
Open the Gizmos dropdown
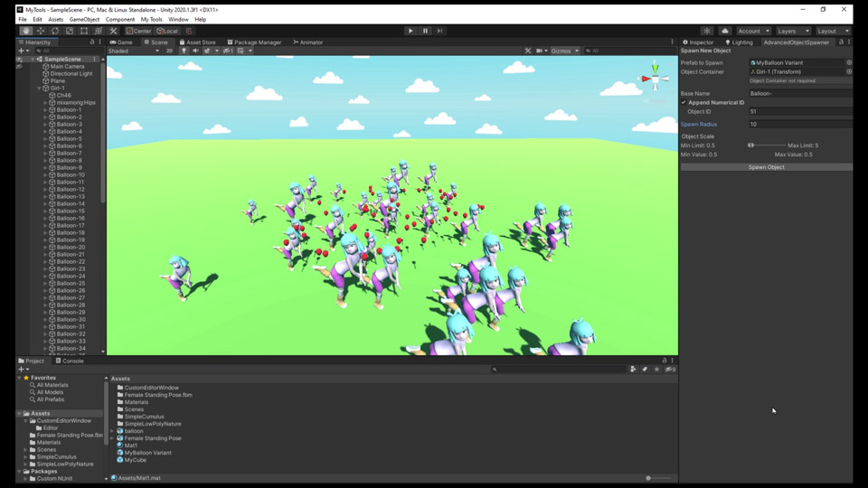[x=564, y=51]
